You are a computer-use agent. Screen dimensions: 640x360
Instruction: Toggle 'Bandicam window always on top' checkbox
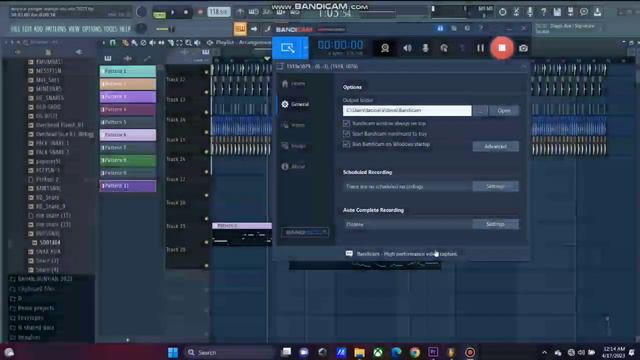(x=347, y=123)
